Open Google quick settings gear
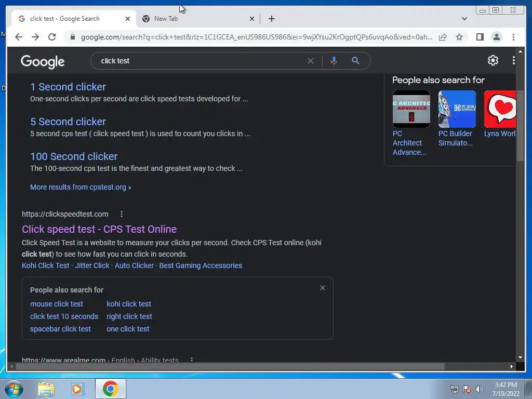The image size is (532, 399). coord(493,60)
